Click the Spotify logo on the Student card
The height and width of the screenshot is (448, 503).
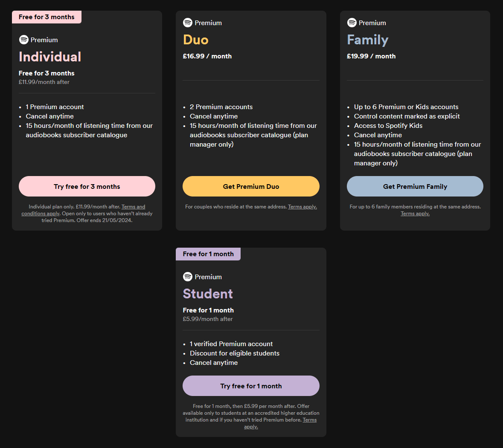coord(188,277)
